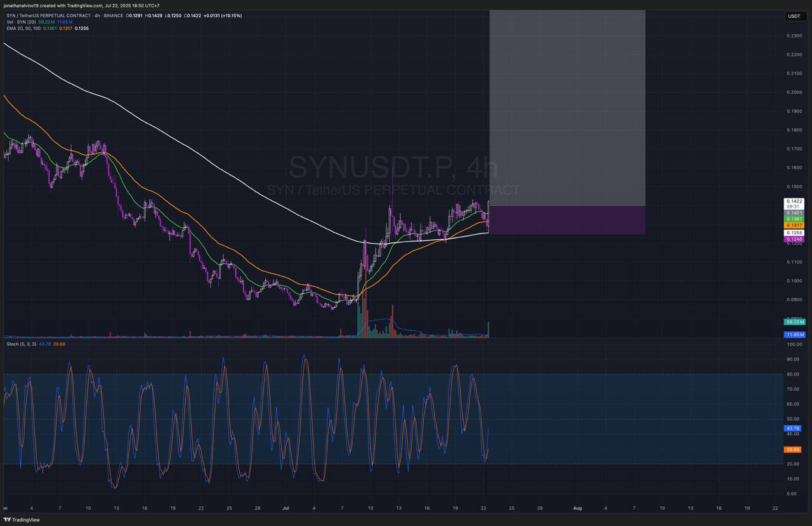This screenshot has width=812, height=526.
Task: Select the purple stop-loss zone
Action: pos(567,220)
